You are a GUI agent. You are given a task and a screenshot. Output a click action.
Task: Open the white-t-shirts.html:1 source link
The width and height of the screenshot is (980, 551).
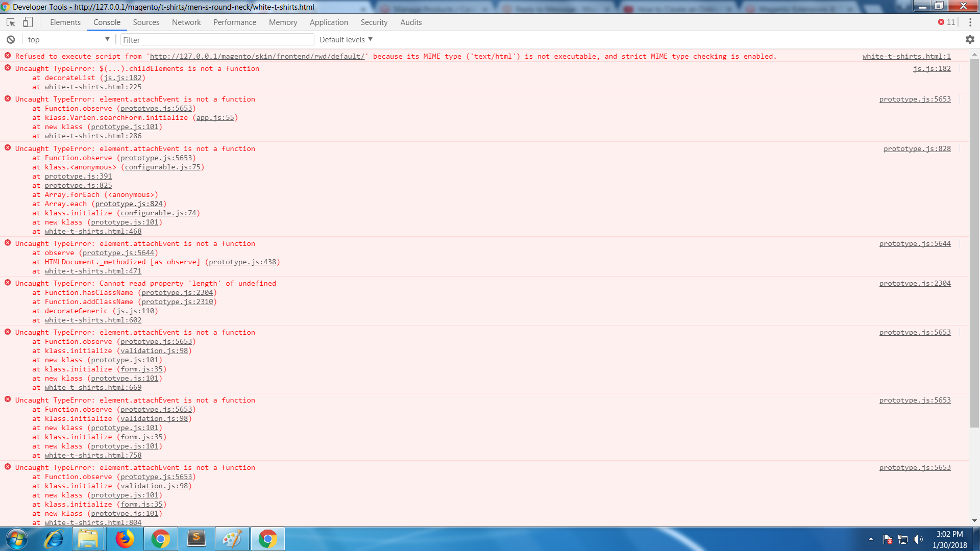[906, 56]
